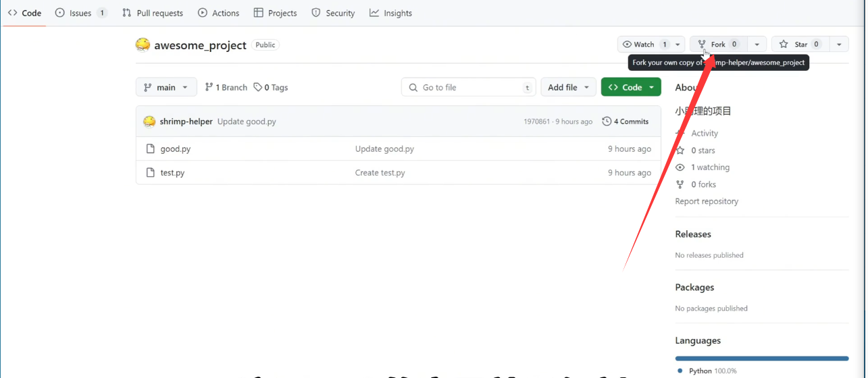Click the file icon next to good.py
This screenshot has width=868, height=378.
click(x=150, y=148)
